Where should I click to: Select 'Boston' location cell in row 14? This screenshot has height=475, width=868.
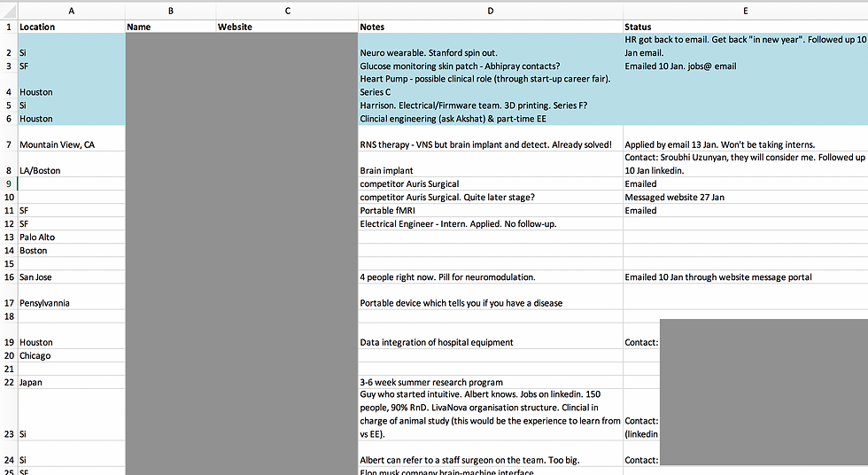[x=72, y=250]
